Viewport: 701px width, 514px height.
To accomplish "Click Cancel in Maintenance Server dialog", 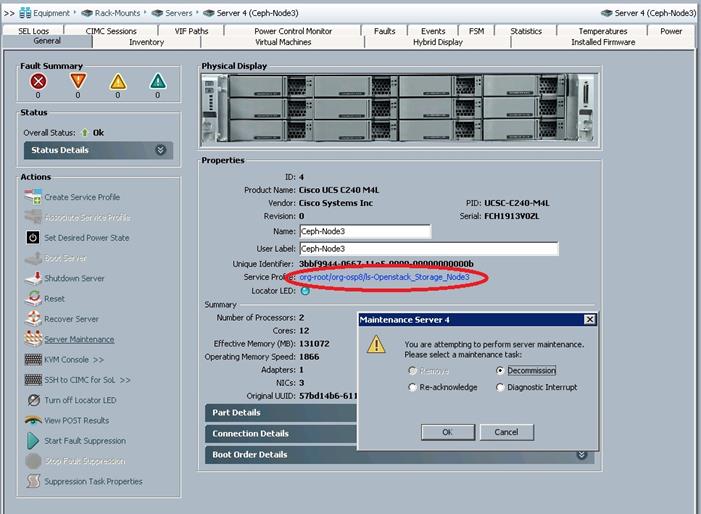I will pyautogui.click(x=506, y=432).
